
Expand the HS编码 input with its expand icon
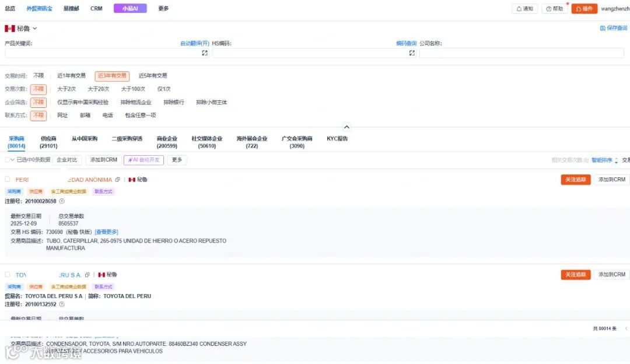[x=412, y=53]
